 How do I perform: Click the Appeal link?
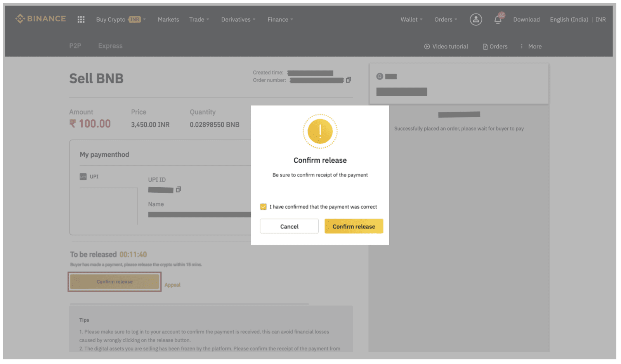coord(172,285)
